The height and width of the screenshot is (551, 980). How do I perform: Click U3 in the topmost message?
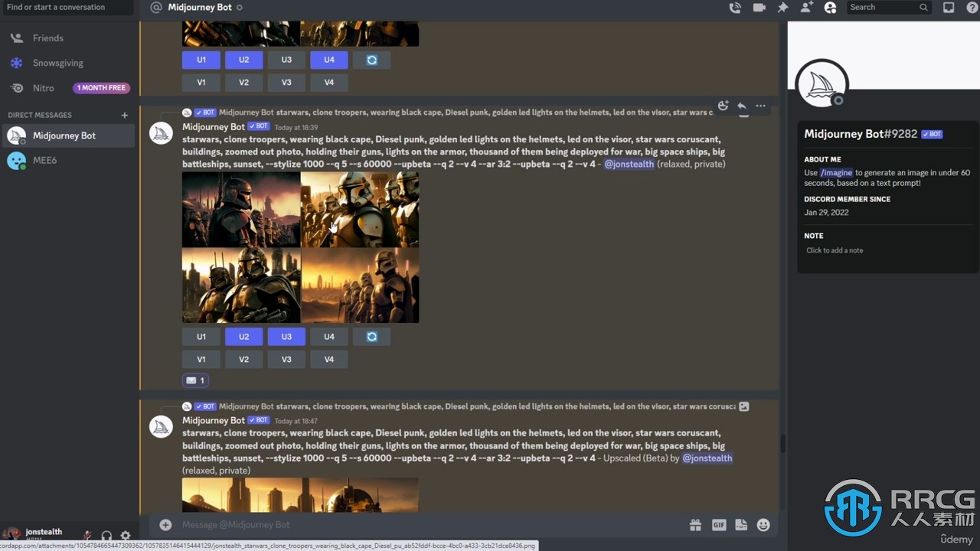pos(286,60)
